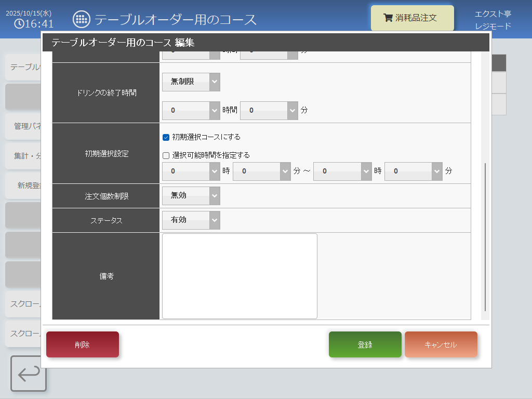The width and height of the screenshot is (532, 399).
Task: Click the cart icon on 消耗品注文
Action: pos(388,18)
